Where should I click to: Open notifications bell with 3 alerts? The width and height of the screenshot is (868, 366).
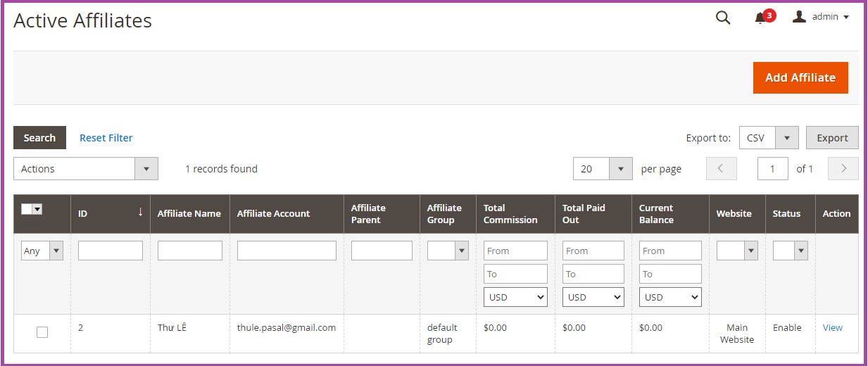pyautogui.click(x=760, y=18)
